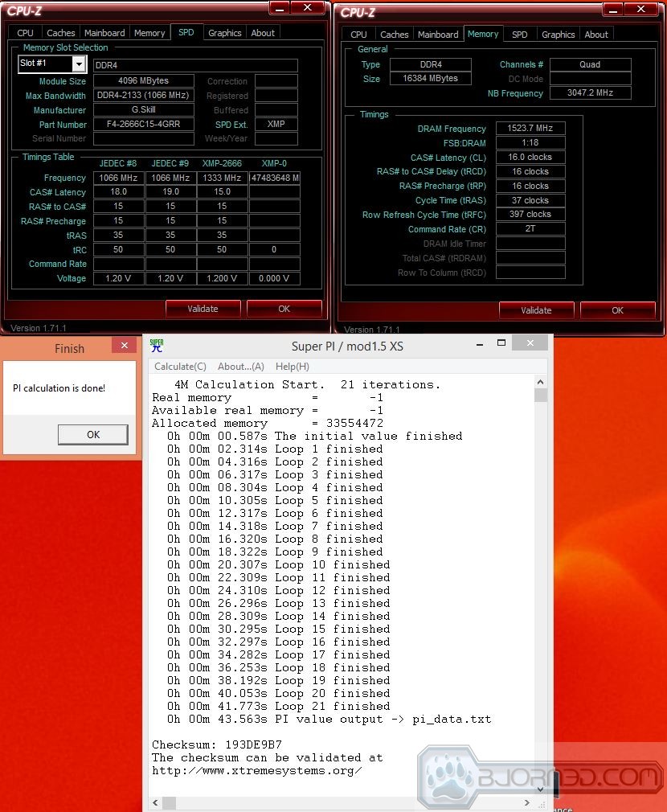Image resolution: width=667 pixels, height=812 pixels.
Task: Click Super PI horizontal scrollbar left arrow
Action: [x=155, y=802]
